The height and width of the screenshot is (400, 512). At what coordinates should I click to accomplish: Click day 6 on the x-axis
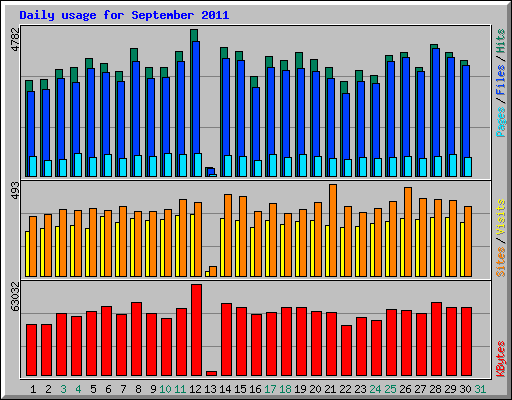tap(108, 389)
